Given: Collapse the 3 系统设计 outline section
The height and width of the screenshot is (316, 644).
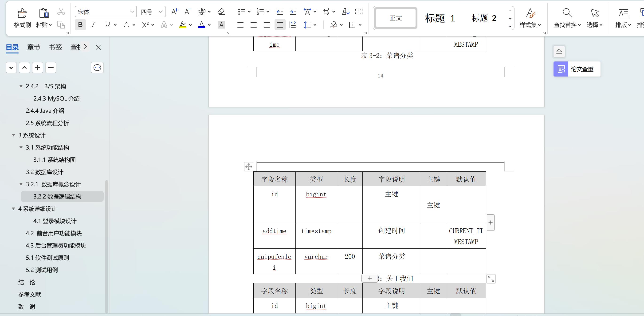Looking at the screenshot, I should [x=13, y=135].
